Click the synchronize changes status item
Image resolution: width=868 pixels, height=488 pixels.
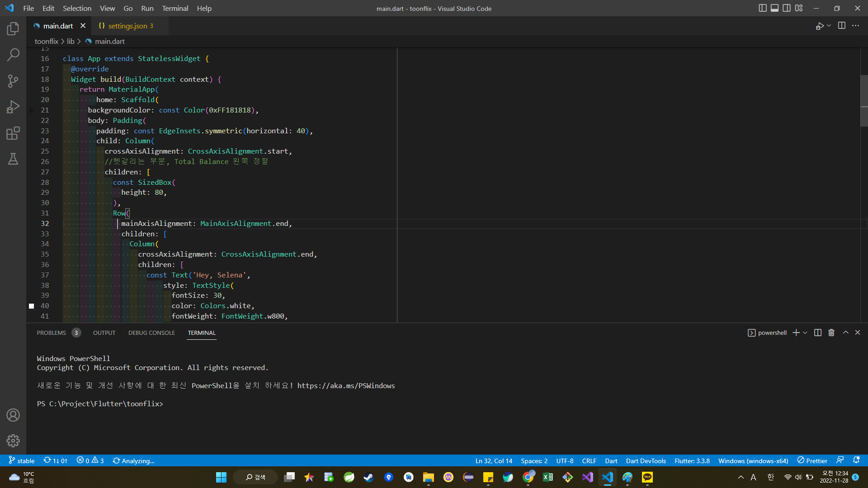tap(56, 460)
